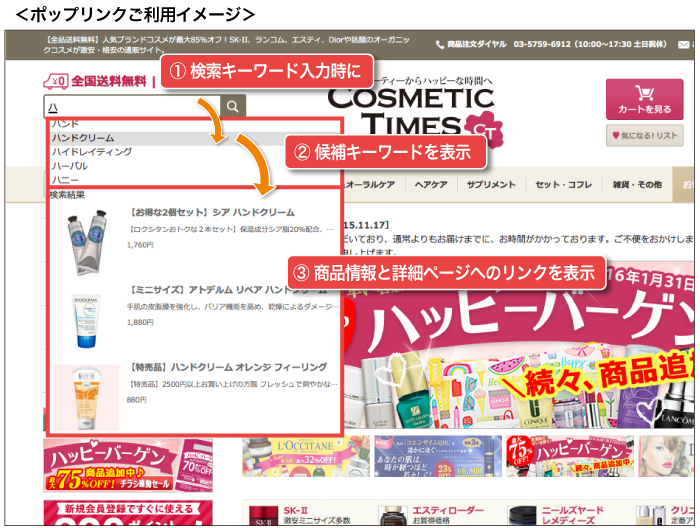Viewport: 700px width, 528px height.
Task: Click the magnifying glass search button
Action: [233, 106]
